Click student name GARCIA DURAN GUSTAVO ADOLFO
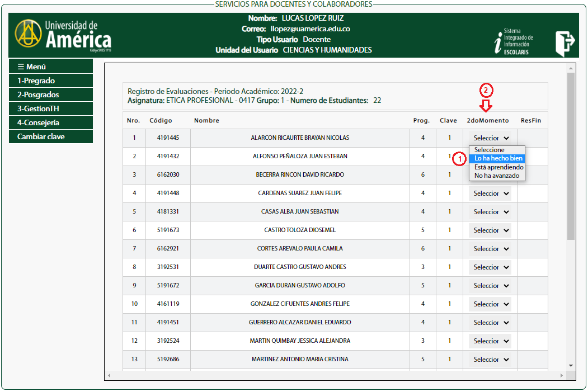 300,285
